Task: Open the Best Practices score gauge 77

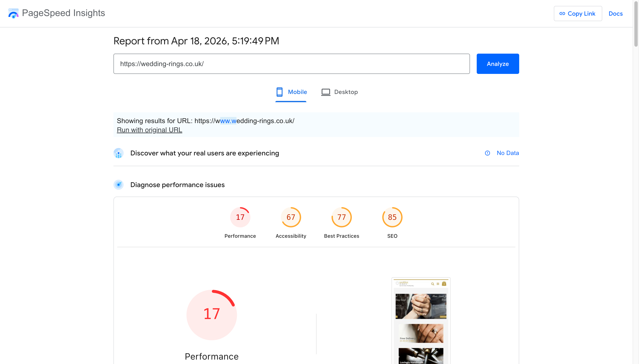Action: pyautogui.click(x=341, y=217)
